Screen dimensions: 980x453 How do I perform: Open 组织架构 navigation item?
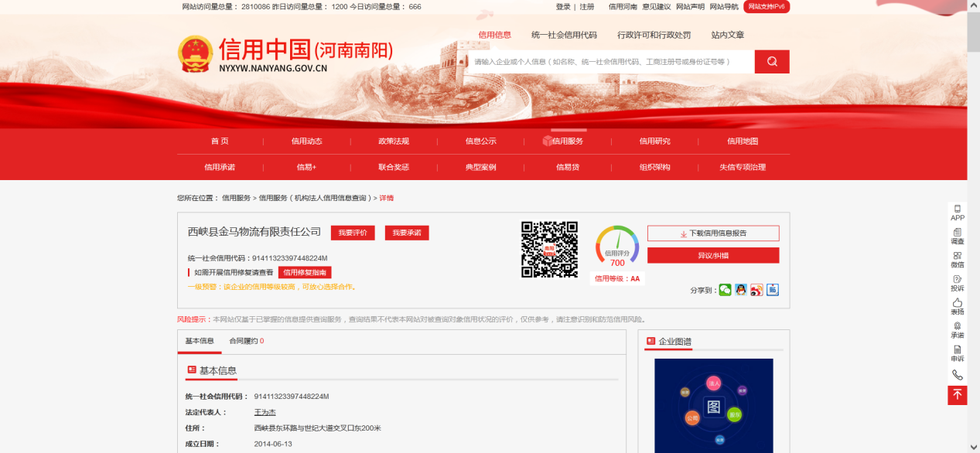click(x=654, y=167)
